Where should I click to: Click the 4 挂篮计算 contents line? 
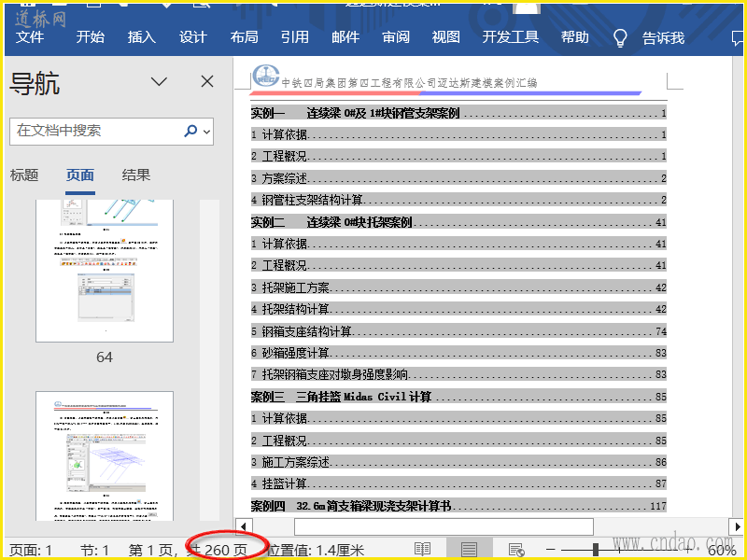tap(458, 483)
